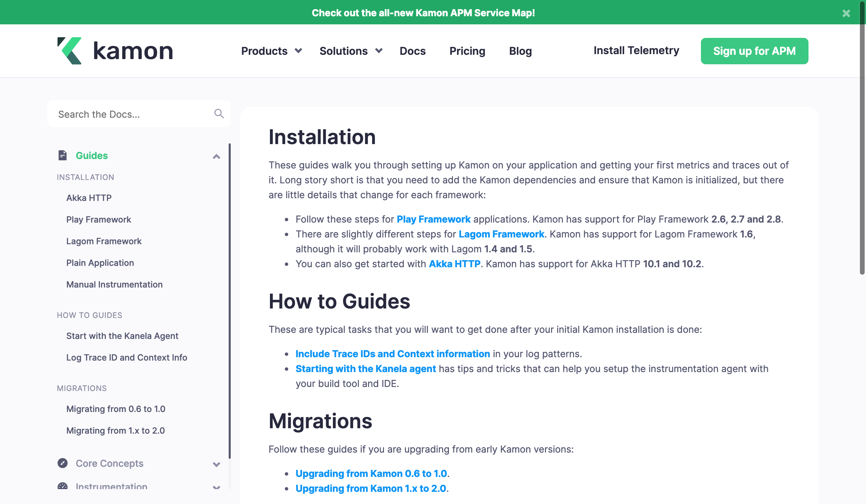The width and height of the screenshot is (866, 504).
Task: Click the Guides sidebar heading
Action: [92, 155]
